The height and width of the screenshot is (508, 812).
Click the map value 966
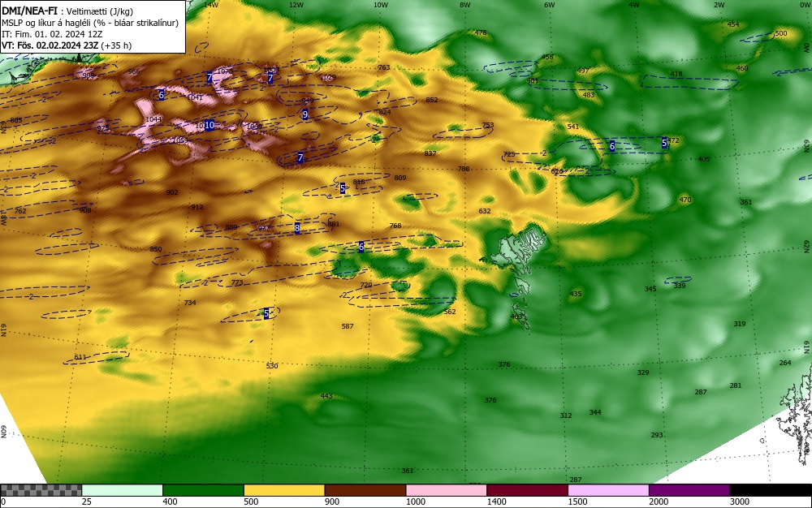[x=134, y=71]
